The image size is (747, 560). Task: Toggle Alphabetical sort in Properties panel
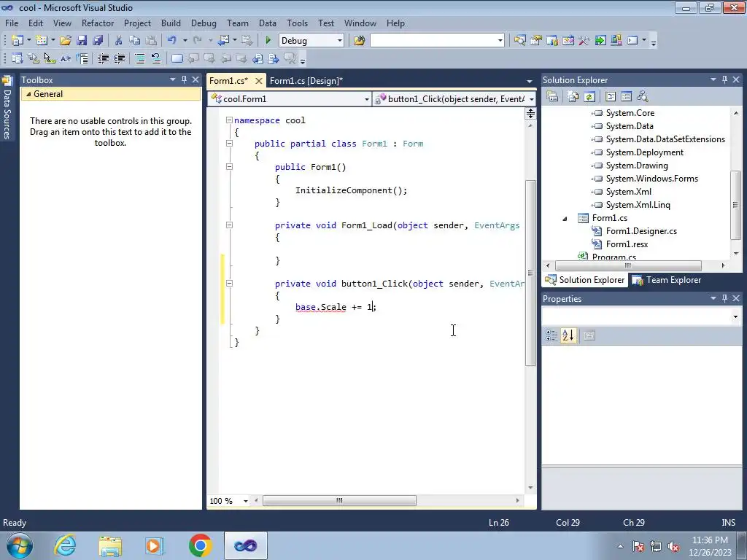[568, 335]
